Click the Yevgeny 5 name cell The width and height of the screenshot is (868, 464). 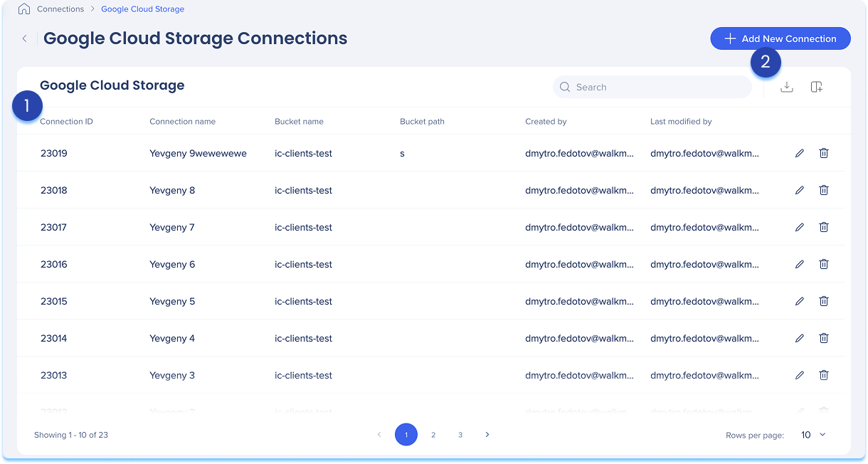(x=172, y=301)
